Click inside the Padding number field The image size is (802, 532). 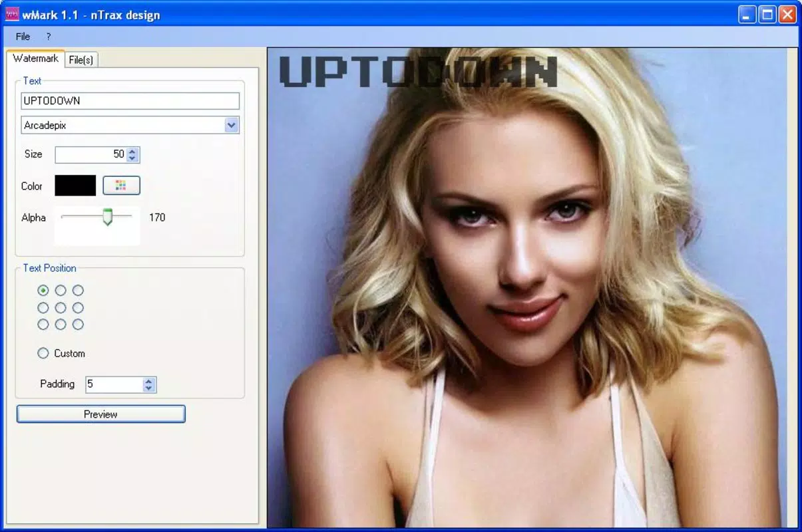114,384
